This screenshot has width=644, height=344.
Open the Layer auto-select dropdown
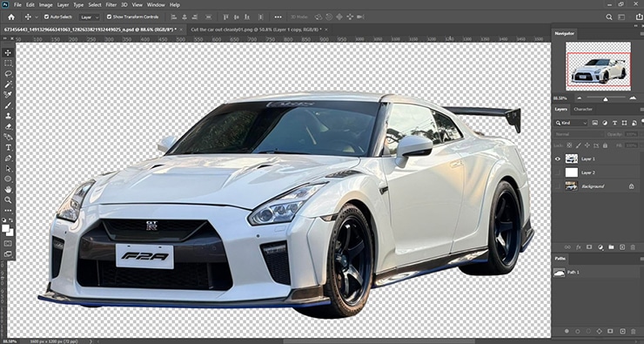click(x=90, y=17)
